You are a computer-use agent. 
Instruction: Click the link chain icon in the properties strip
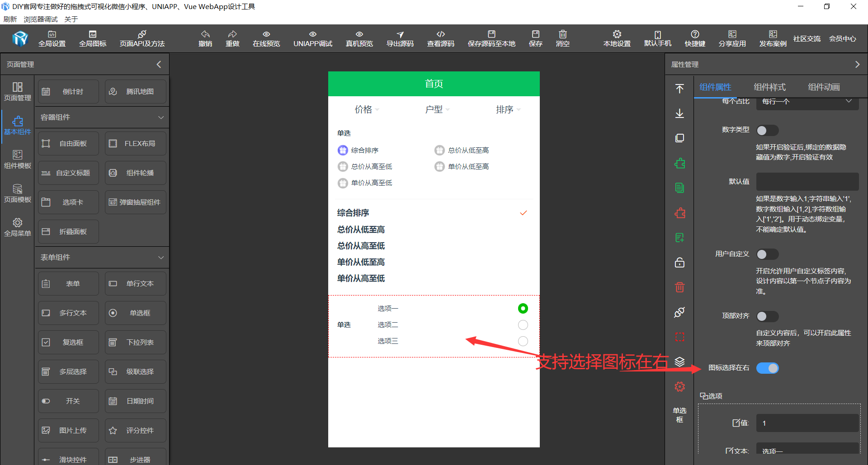[x=679, y=312]
